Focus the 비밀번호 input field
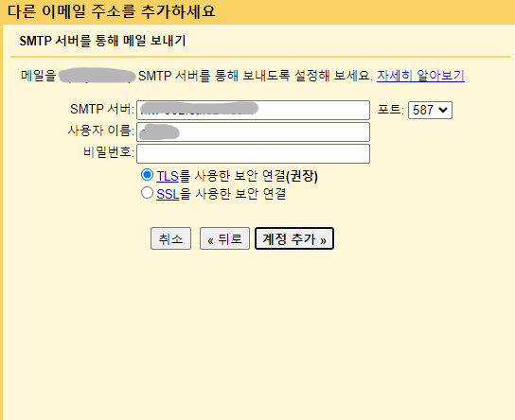Screen dimensions: 515x420 [x=253, y=153]
